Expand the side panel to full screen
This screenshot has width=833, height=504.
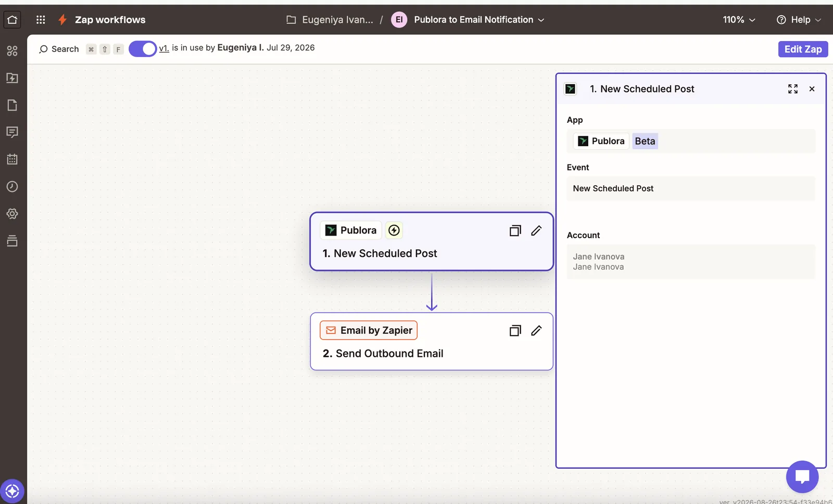point(793,89)
